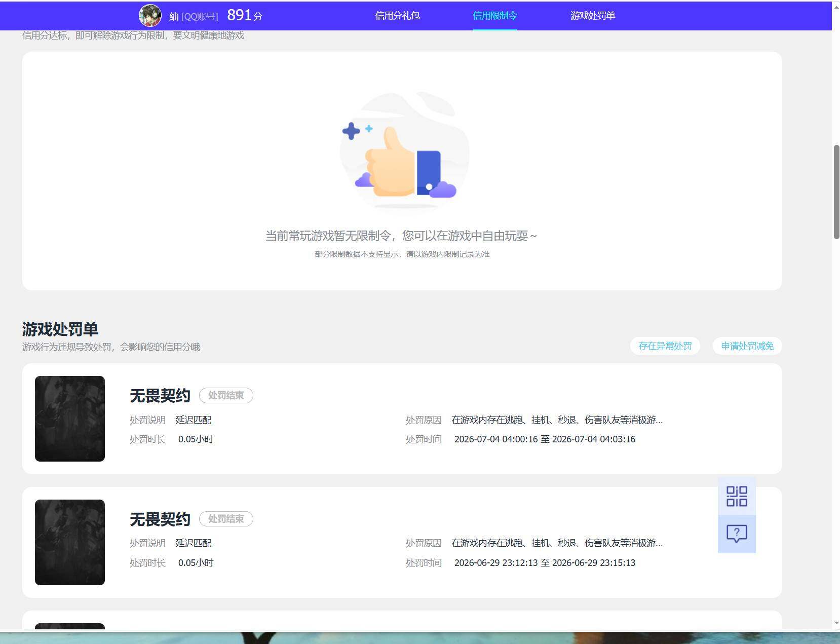
Task: Click the thumbs-up no-restriction illustration
Action: coord(404,150)
